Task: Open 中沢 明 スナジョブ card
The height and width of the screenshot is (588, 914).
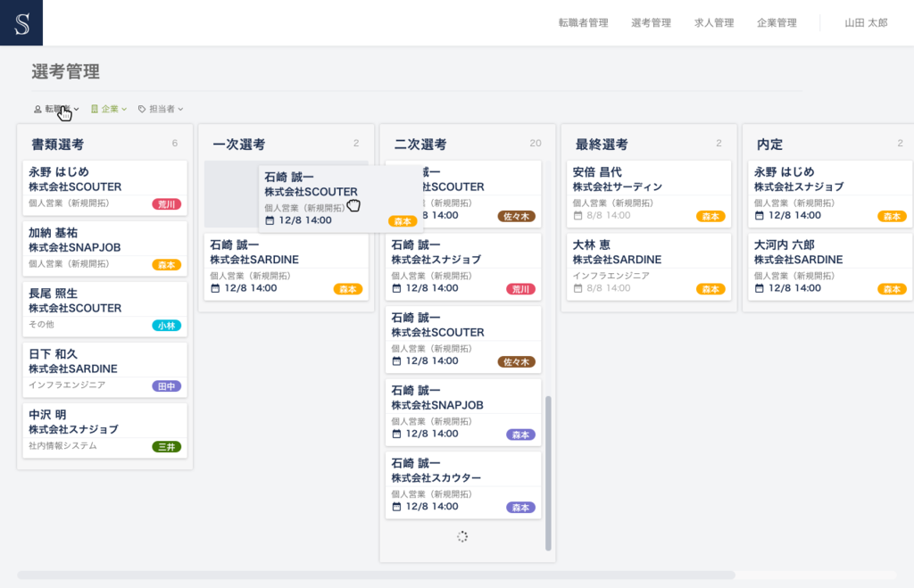Action: pos(105,430)
